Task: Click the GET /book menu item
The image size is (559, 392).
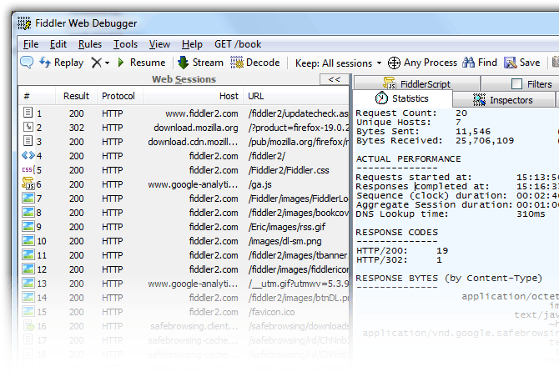Action: pos(238,44)
